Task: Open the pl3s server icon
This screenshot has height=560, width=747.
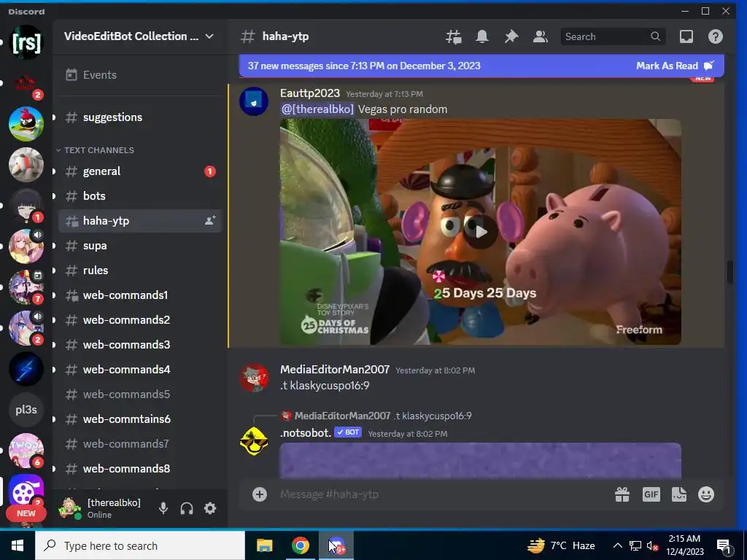Action: [x=26, y=410]
